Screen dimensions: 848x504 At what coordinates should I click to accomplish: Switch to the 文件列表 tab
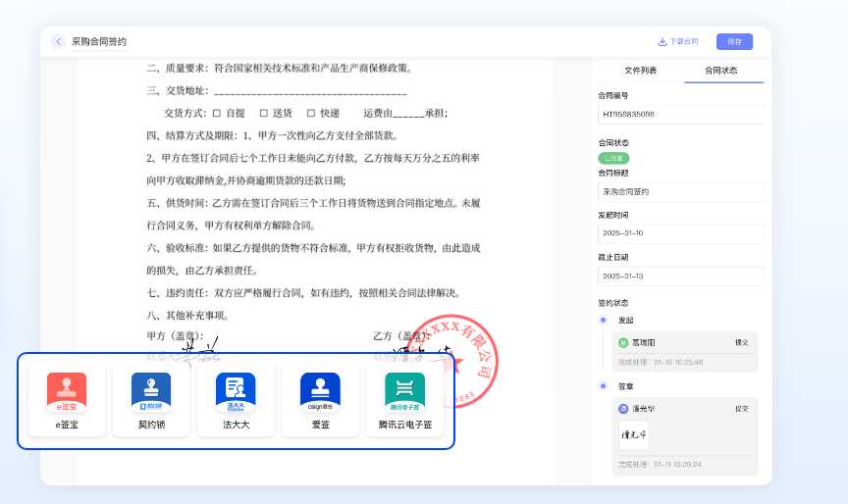coord(640,71)
